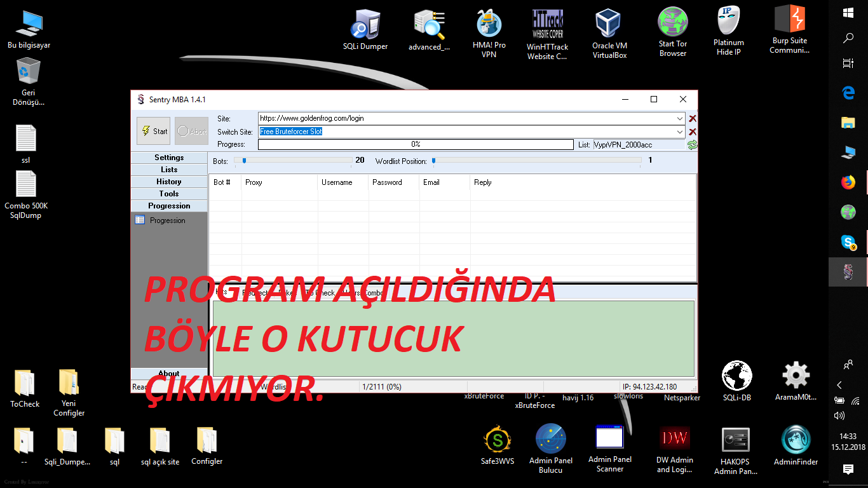The width and height of the screenshot is (868, 488).
Task: Open the Settings section
Action: (169, 158)
